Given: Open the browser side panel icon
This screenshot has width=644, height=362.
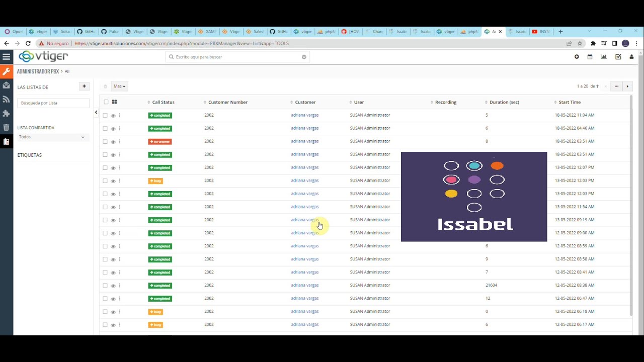Looking at the screenshot, I should point(615,44).
